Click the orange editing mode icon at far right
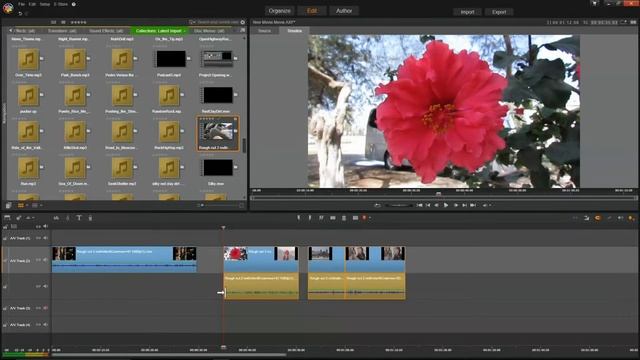Screen dimensions: 640x360 pyautogui.click(x=631, y=218)
